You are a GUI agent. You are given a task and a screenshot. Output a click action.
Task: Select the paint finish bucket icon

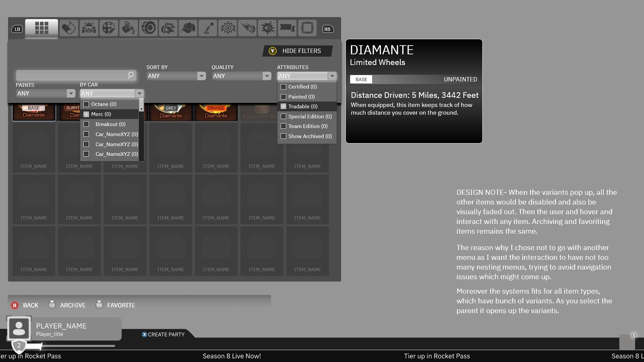click(128, 28)
